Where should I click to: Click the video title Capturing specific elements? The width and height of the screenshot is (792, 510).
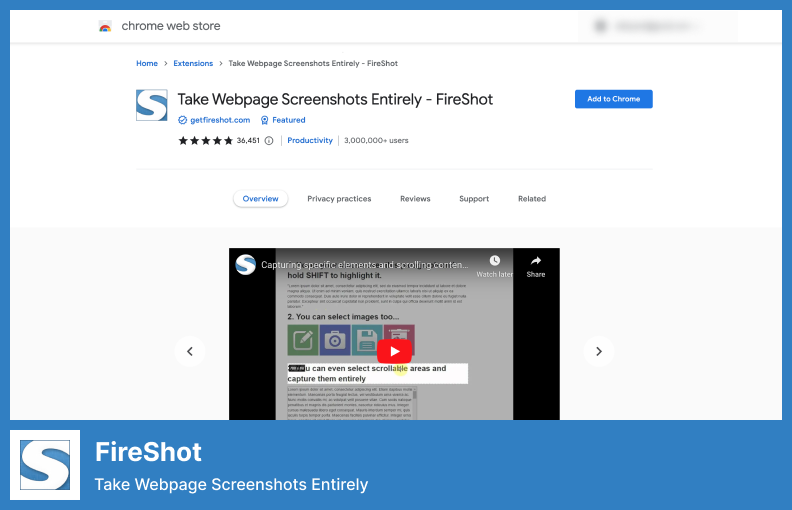coord(365,265)
